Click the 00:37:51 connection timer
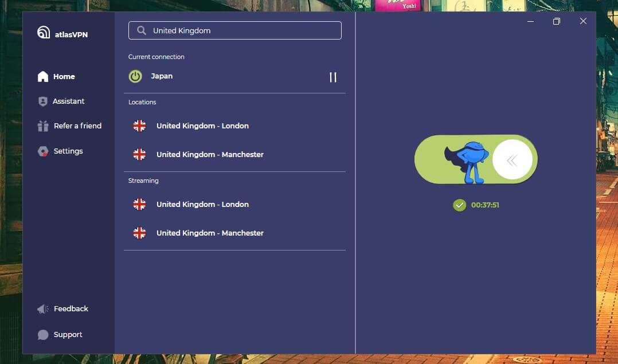 [x=485, y=205]
